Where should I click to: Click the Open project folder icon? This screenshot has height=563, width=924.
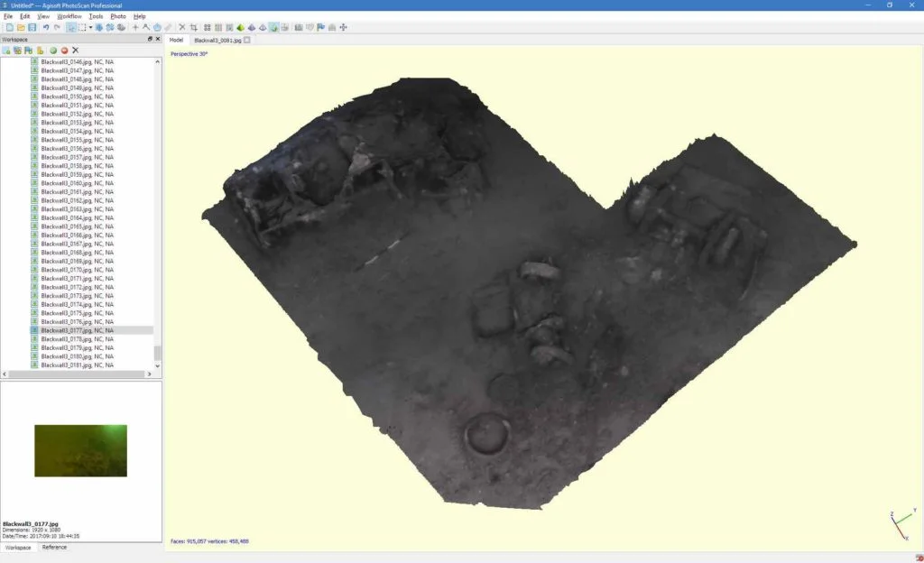coord(21,27)
